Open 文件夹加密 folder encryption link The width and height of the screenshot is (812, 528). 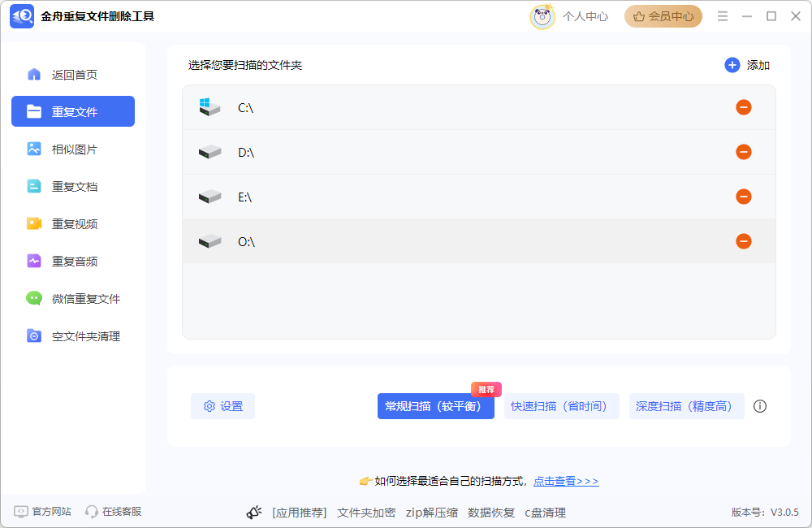366,513
